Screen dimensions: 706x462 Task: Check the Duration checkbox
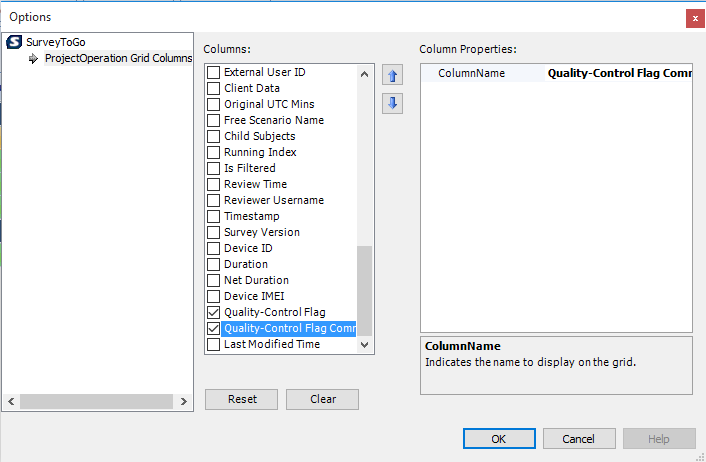pyautogui.click(x=213, y=264)
